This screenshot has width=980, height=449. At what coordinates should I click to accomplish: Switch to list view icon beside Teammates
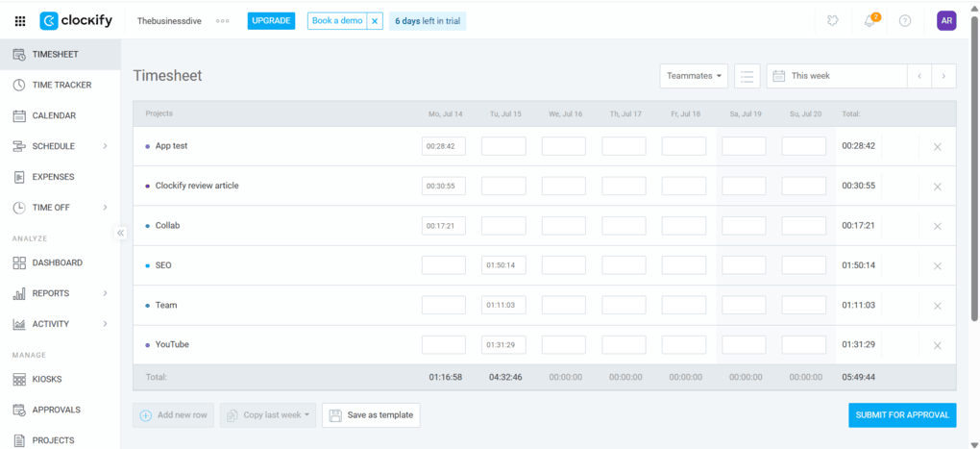pyautogui.click(x=747, y=76)
